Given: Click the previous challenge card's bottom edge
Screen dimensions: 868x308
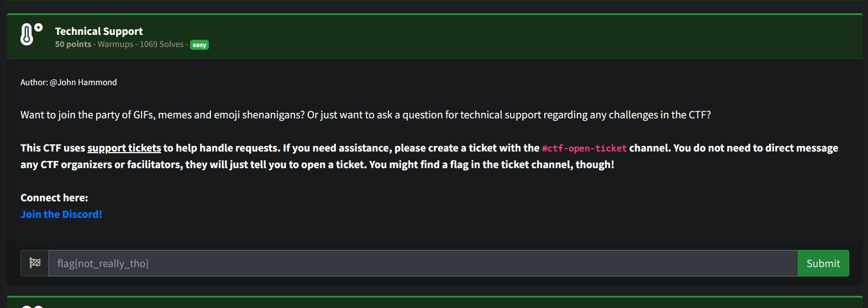Looking at the screenshot, I should pos(434,1).
